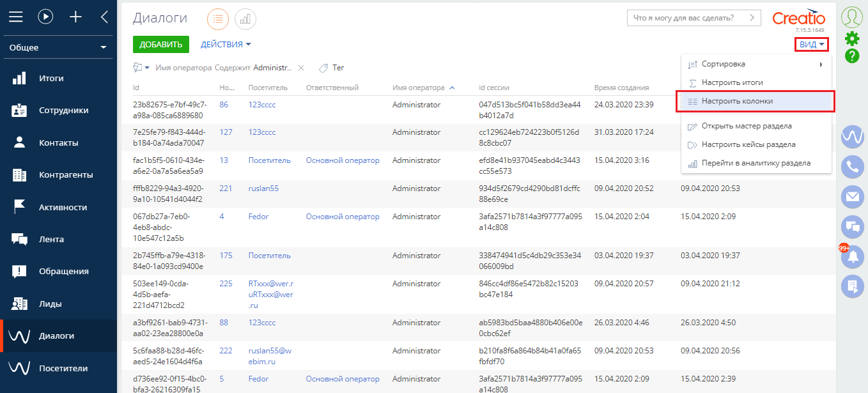The width and height of the screenshot is (868, 393).
Task: Click the run process play icon
Action: 45,17
